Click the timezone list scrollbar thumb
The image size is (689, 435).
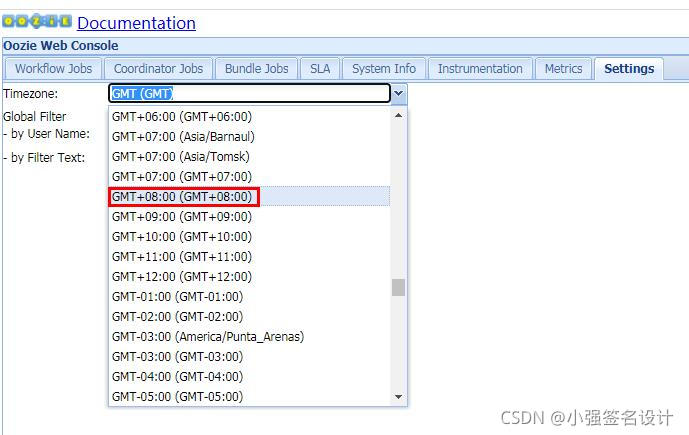tap(399, 288)
